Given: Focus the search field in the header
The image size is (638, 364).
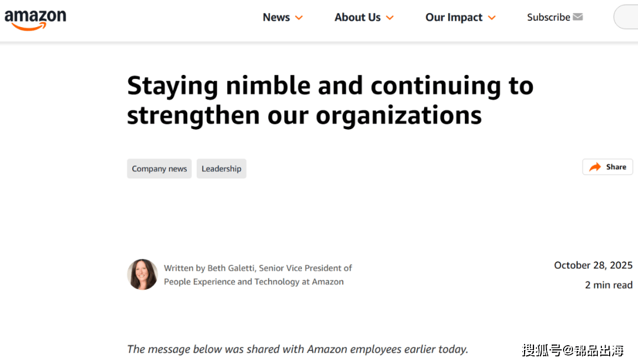Looking at the screenshot, I should (627, 17).
